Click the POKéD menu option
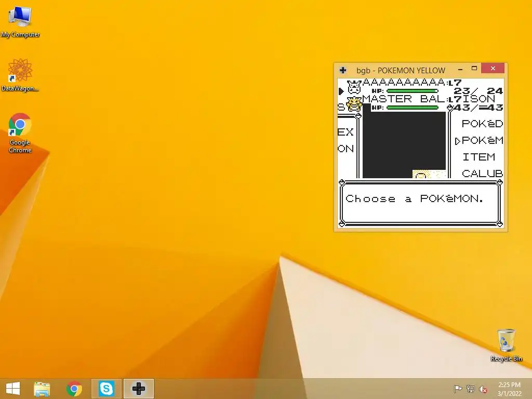 pyautogui.click(x=482, y=124)
